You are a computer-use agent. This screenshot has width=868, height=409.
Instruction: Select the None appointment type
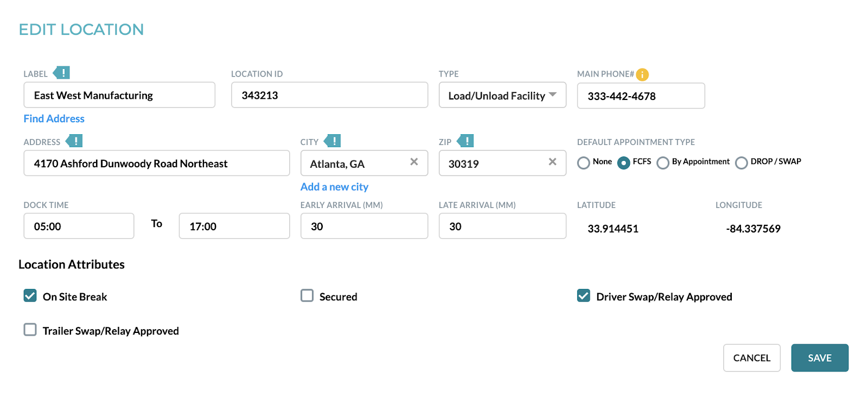tap(584, 163)
